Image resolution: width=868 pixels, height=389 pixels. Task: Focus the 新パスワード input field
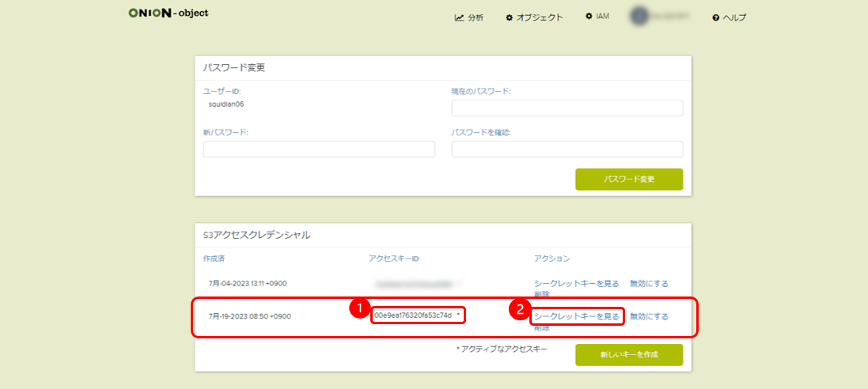(x=319, y=149)
